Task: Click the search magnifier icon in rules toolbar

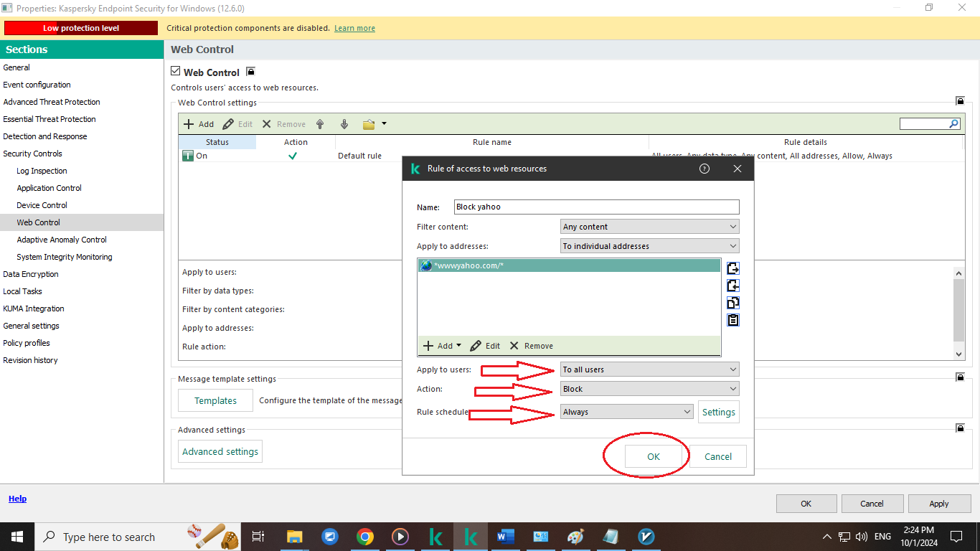Action: click(x=953, y=124)
